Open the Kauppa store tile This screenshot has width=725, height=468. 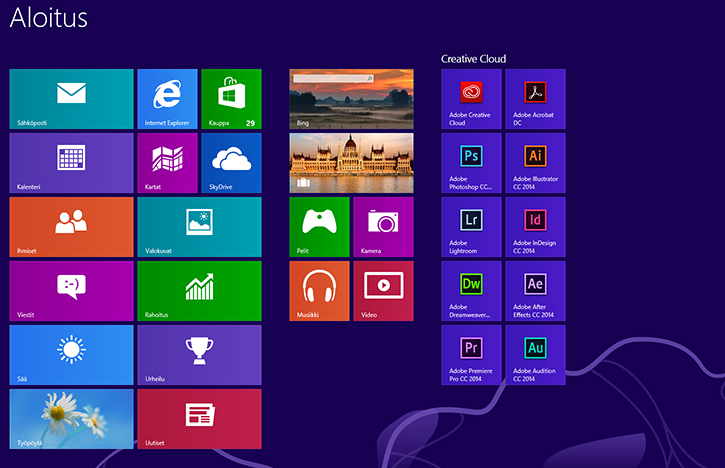pyautogui.click(x=231, y=99)
